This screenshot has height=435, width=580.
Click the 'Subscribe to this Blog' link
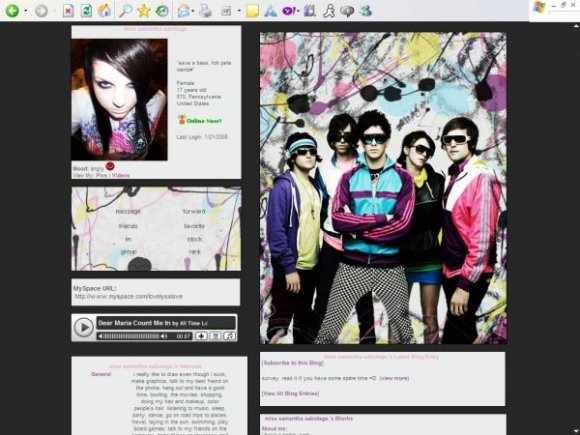coord(292,363)
